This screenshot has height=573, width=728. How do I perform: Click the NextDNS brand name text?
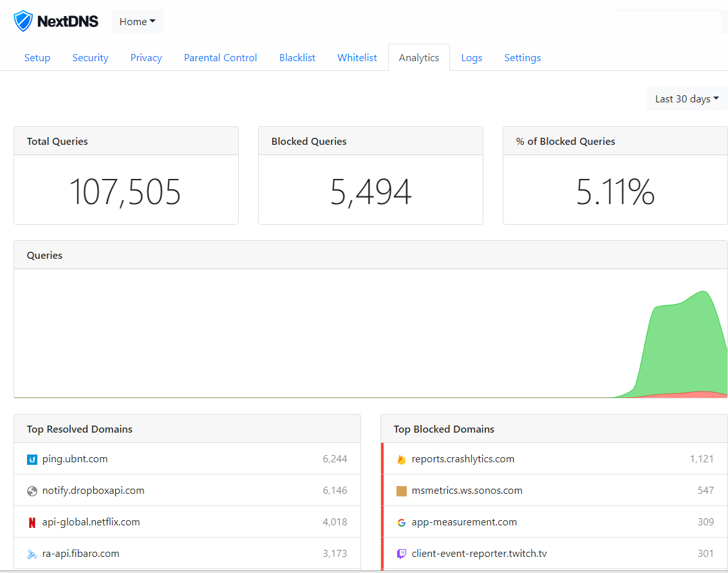pos(68,21)
